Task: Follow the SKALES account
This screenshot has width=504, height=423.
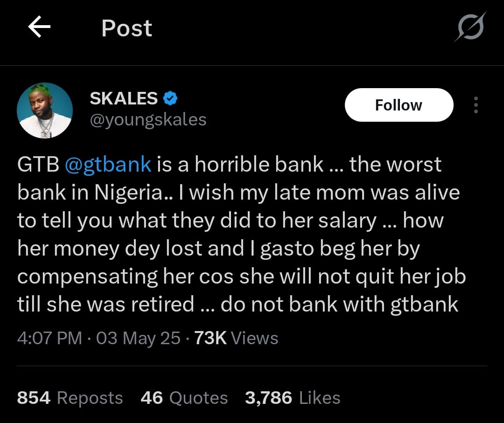Action: 399,105
